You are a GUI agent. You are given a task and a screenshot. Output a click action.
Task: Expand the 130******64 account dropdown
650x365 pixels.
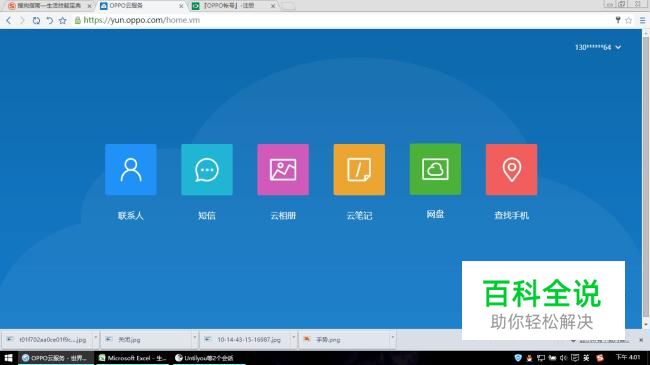[598, 47]
